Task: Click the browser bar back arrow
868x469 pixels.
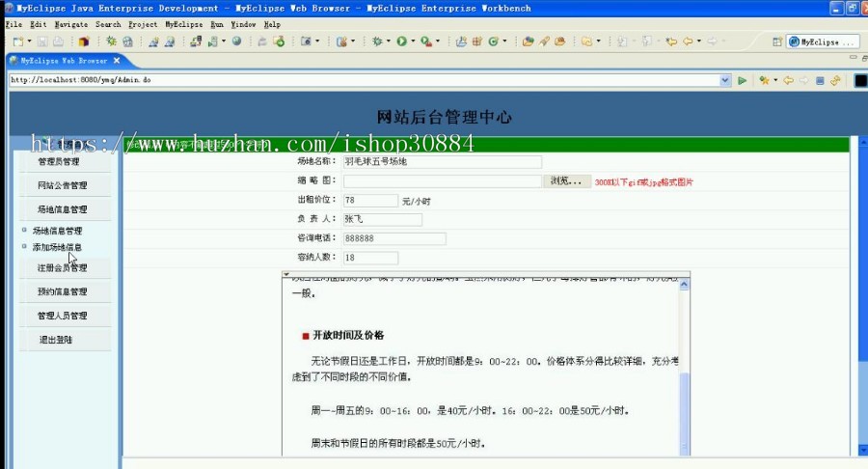Action: 788,81
